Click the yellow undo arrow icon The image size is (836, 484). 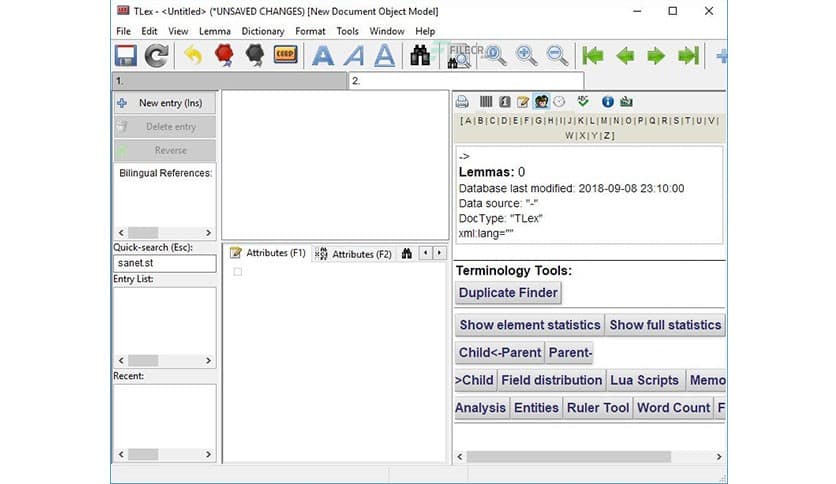point(193,55)
